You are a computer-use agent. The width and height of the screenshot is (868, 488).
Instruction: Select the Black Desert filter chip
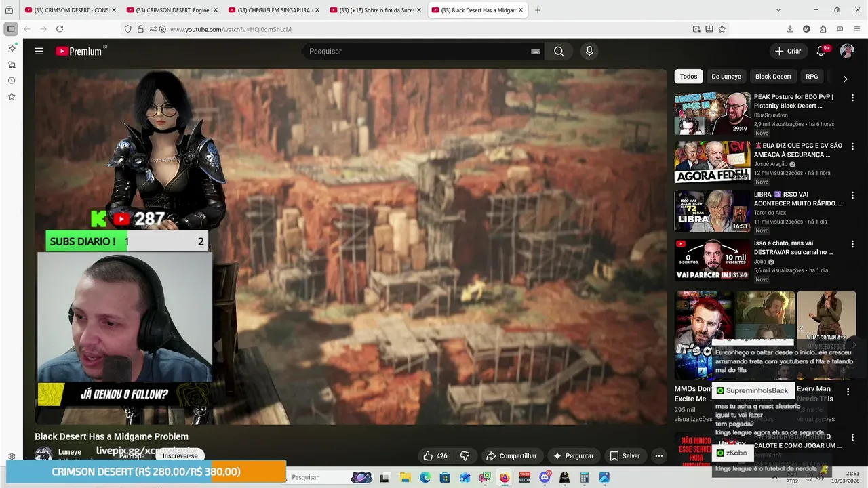[773, 77]
